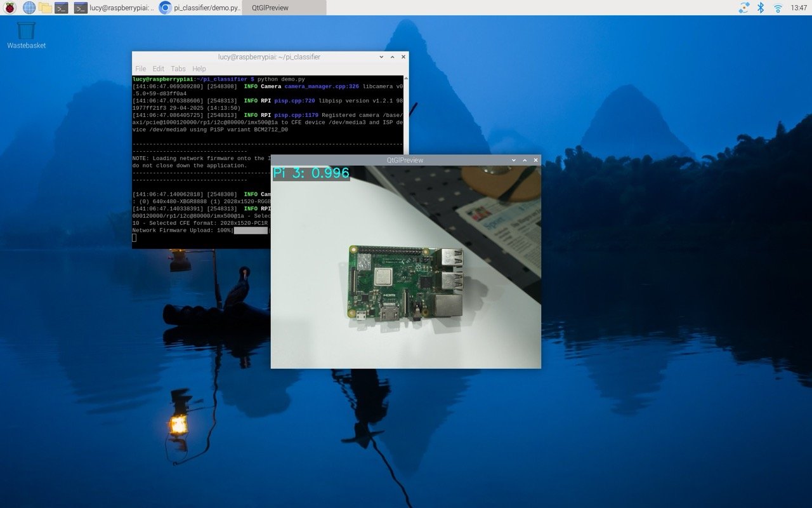This screenshot has height=508, width=812.
Task: Open the terminal File menu
Action: coord(140,69)
